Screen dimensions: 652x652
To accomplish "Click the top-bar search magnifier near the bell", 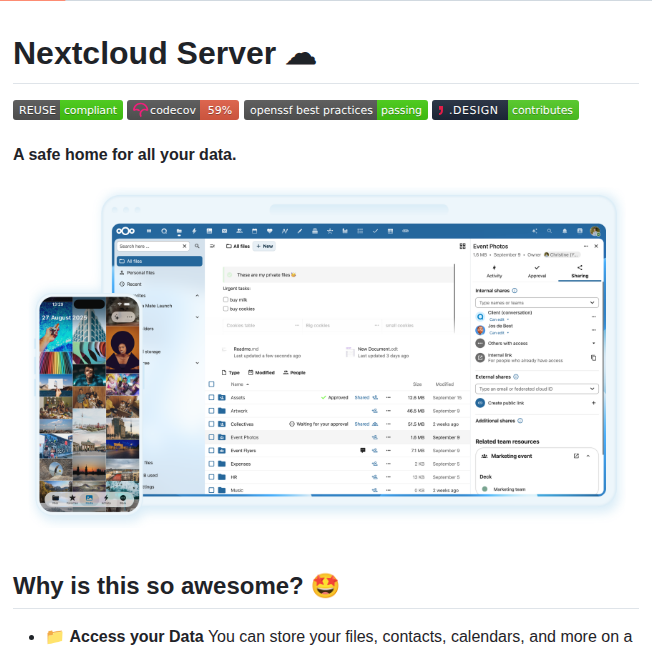I will point(550,231).
